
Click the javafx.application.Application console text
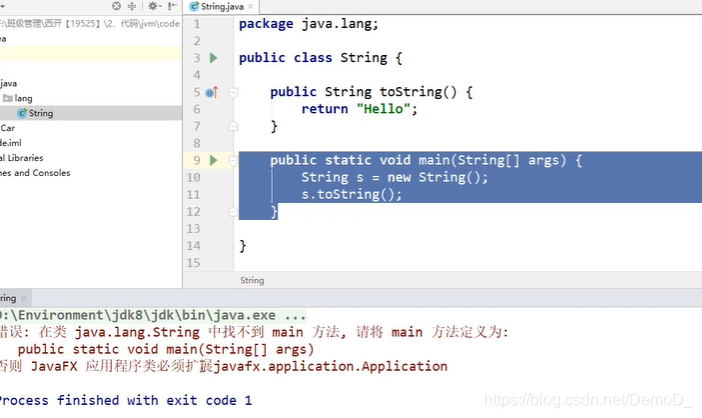click(330, 367)
